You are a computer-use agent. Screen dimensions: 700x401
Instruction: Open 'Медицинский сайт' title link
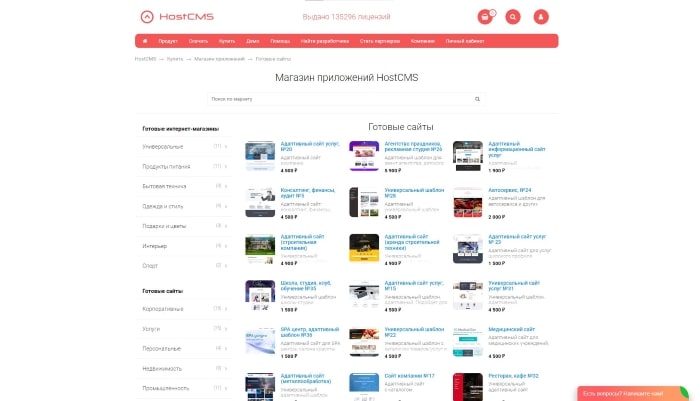(511, 330)
